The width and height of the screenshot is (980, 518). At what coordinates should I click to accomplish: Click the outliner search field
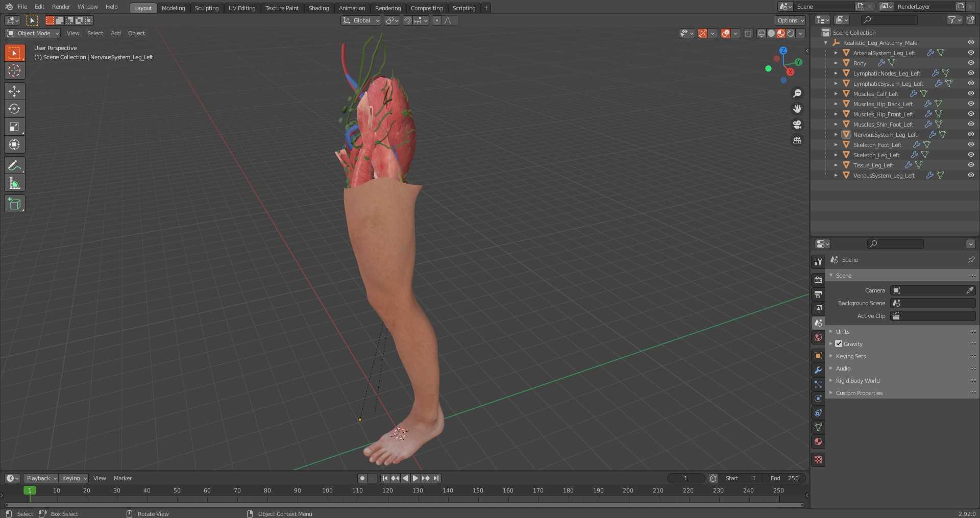889,20
